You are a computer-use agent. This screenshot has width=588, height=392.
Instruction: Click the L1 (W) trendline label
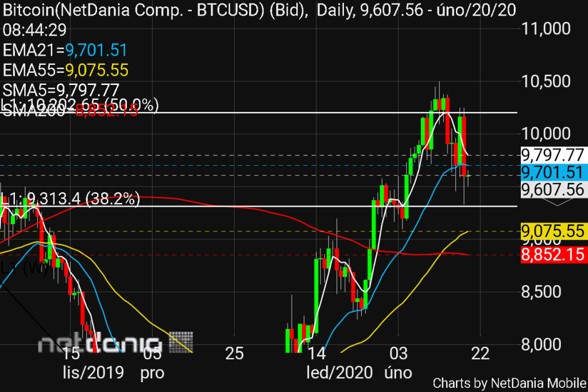point(24,268)
